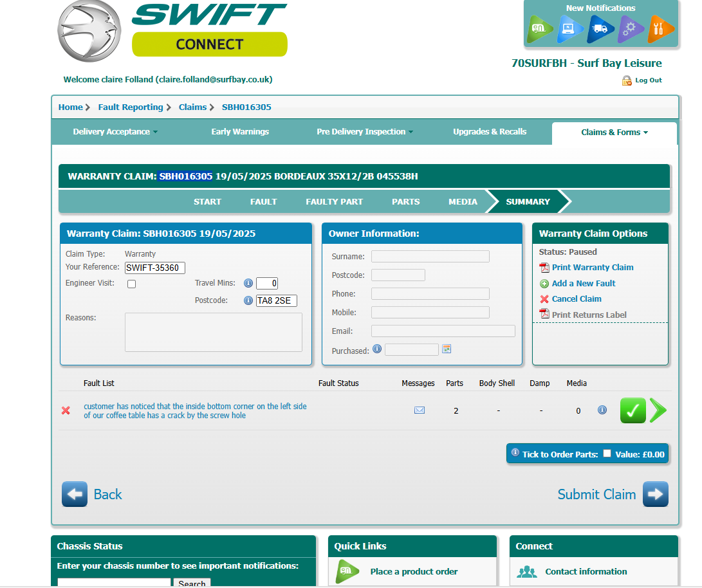Click the SBH016305 breadcrumb link
The width and height of the screenshot is (702, 588).
246,107
